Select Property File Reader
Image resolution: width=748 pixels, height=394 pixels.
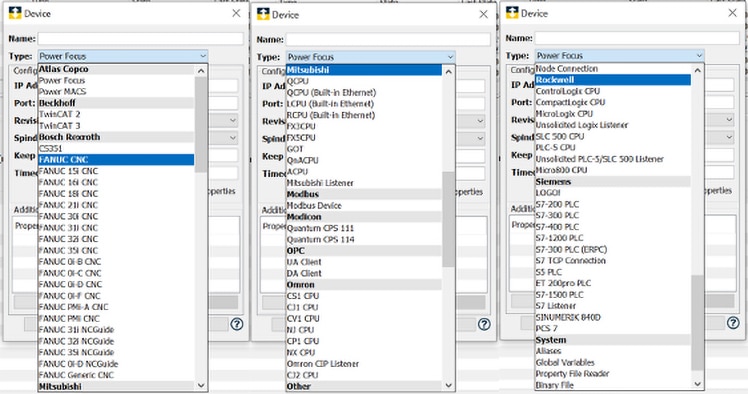click(x=572, y=374)
